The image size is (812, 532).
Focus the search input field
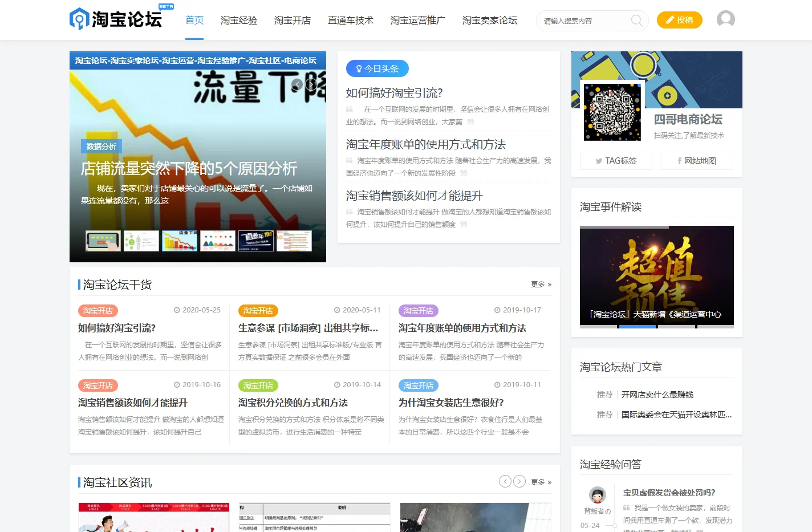(584, 21)
